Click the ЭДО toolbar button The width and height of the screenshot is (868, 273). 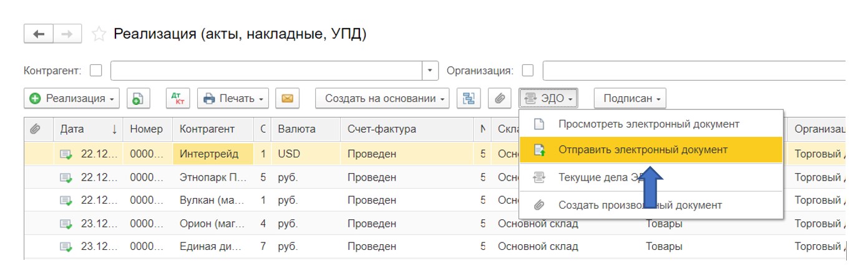549,98
